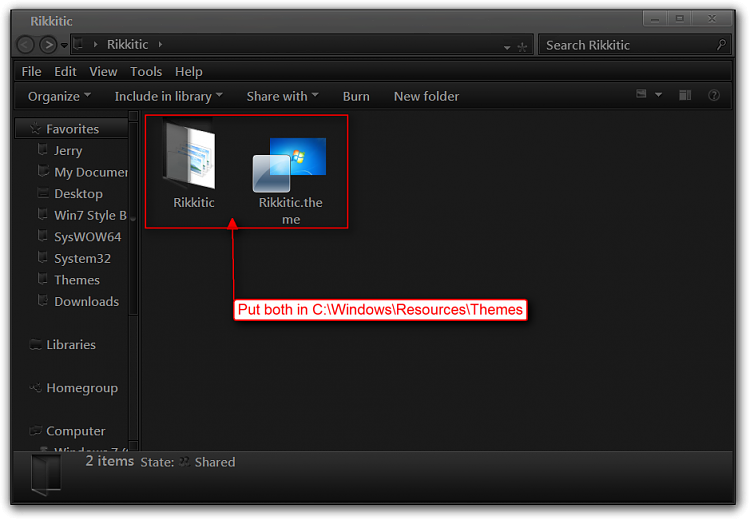Viewport: 750px width, 520px height.
Task: Open My Documents favorite link
Action: 90,172
